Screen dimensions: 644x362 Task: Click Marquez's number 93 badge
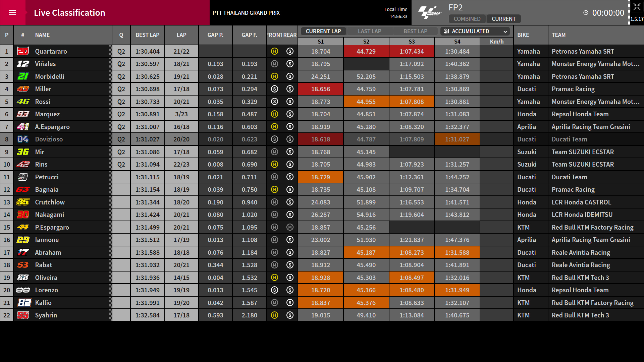pos(23,114)
